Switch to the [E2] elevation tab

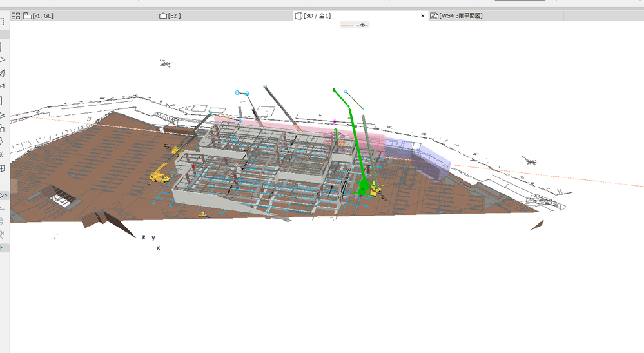tap(225, 16)
